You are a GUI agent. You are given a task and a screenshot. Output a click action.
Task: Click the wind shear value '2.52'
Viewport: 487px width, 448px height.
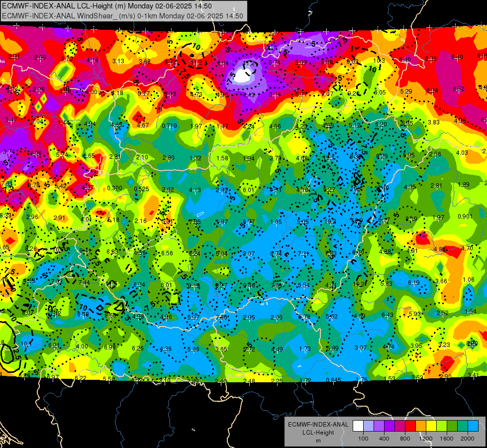click(443, 313)
